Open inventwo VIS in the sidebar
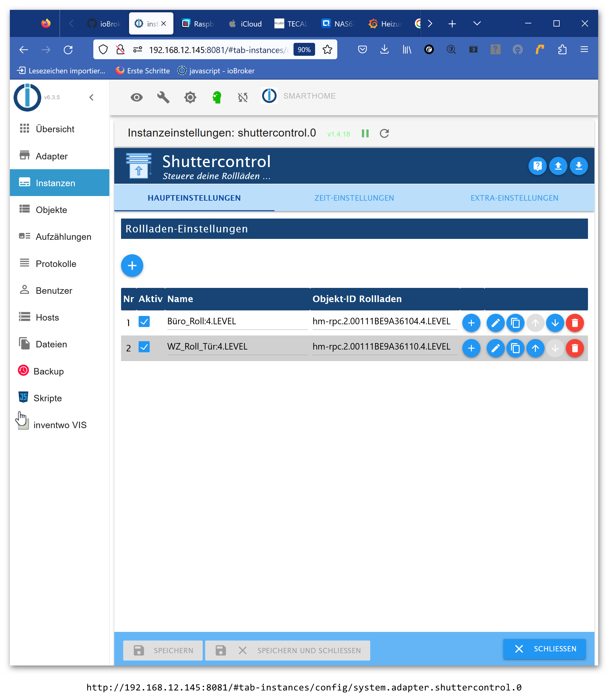This screenshot has width=608, height=700. click(60, 425)
